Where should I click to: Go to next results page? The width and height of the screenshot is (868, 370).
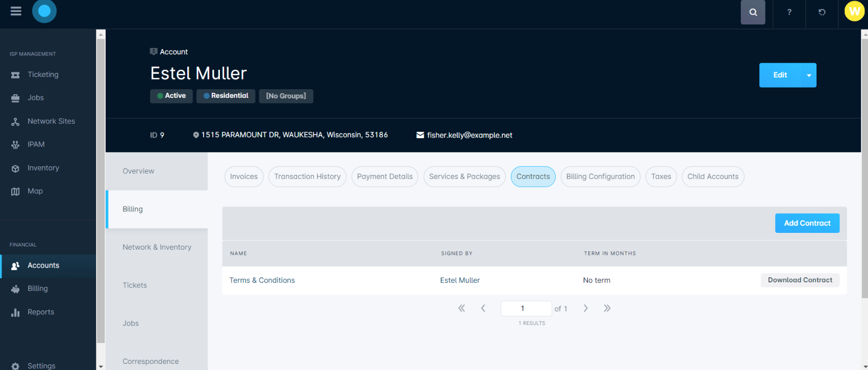[586, 308]
